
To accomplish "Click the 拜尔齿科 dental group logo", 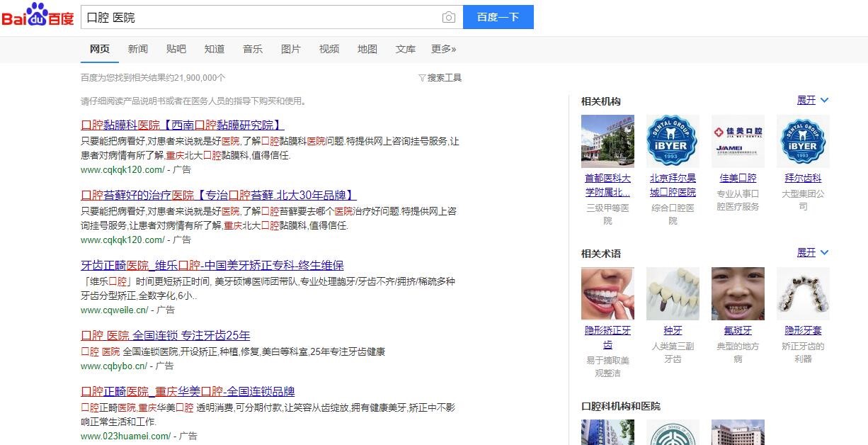I will 803,141.
